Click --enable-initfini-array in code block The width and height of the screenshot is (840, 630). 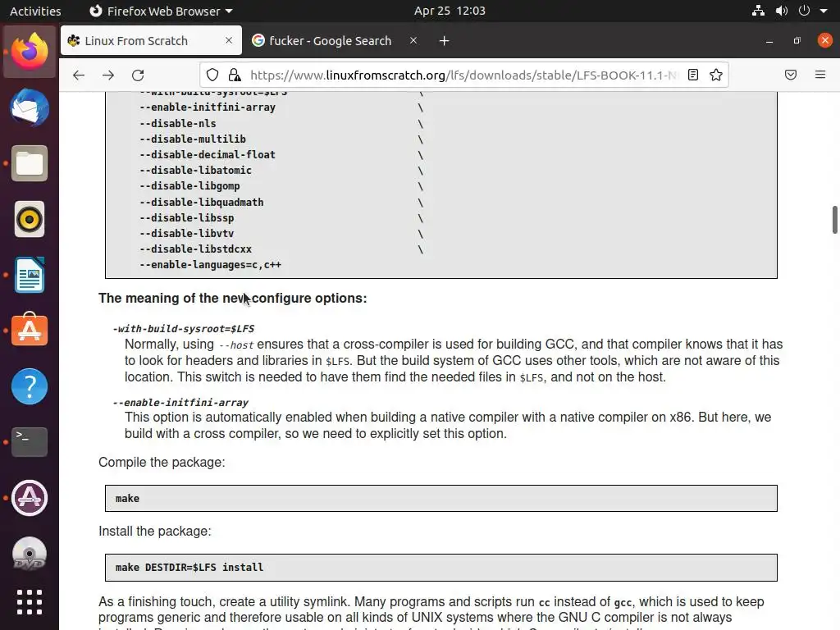(208, 107)
